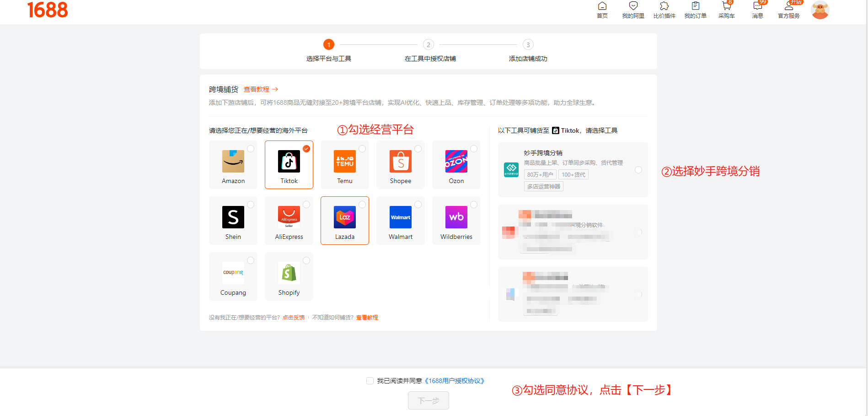Click the user avatar picture
The height and width of the screenshot is (416, 868).
820,10
